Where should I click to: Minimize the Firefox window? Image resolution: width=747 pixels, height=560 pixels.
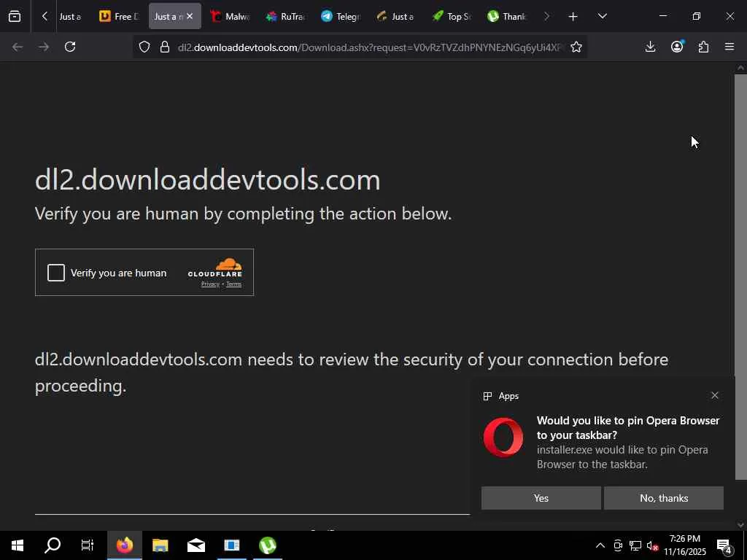662,16
